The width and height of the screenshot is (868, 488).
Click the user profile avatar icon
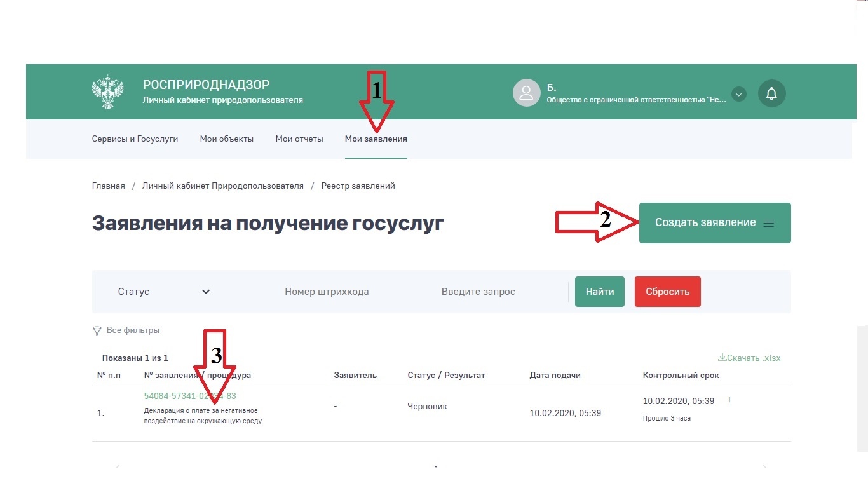[x=526, y=93]
